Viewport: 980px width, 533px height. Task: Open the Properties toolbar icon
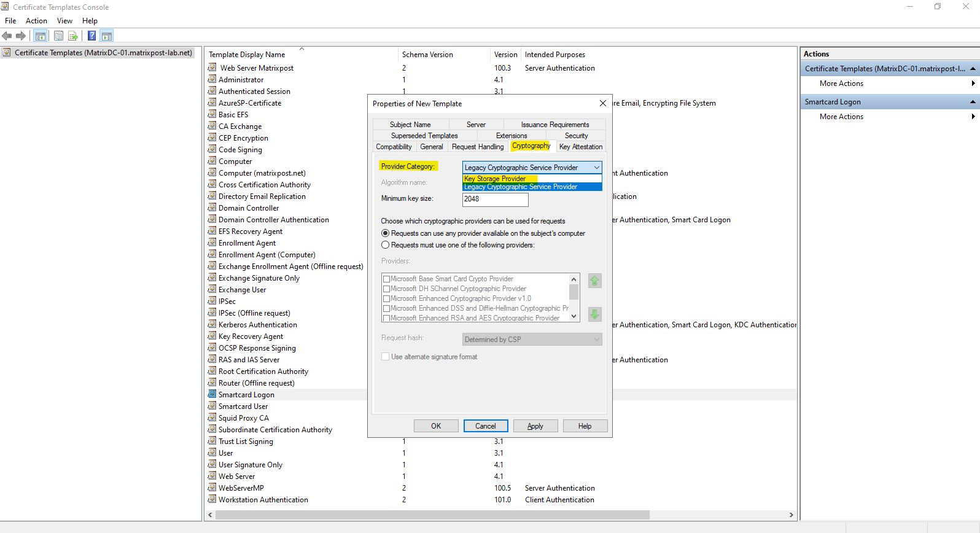[x=59, y=36]
